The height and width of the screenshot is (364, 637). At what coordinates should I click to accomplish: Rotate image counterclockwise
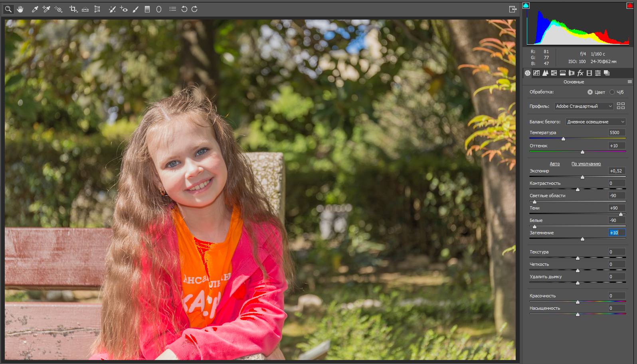click(x=184, y=9)
